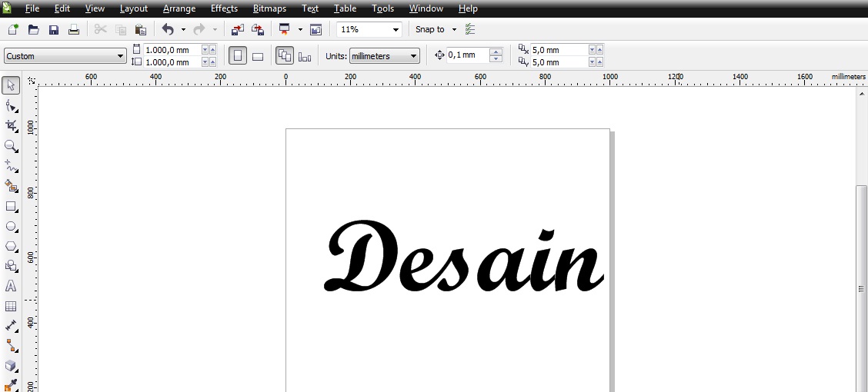Viewport: 868px width, 392px height.
Task: Click the duplicate distance x 5,0 mm field
Action: point(559,50)
